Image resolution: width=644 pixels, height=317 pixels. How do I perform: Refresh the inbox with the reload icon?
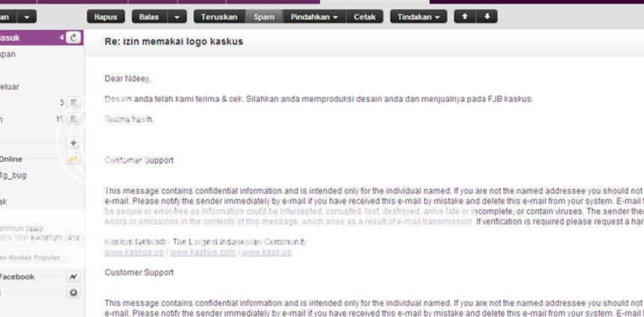73,37
